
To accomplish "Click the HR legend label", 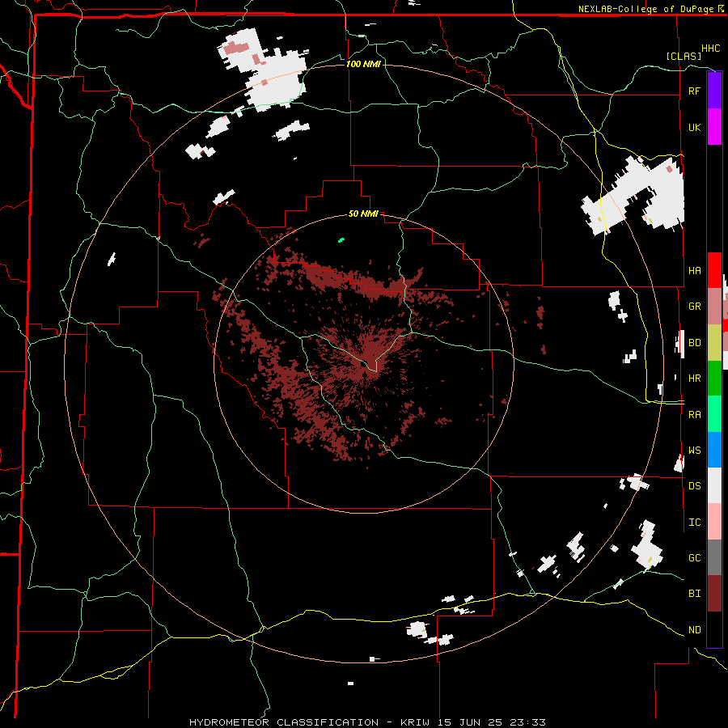I will [694, 379].
